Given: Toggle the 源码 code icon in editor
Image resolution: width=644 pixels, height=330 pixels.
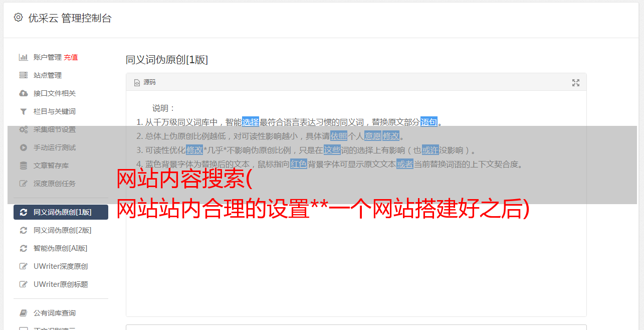Looking at the screenshot, I should tap(137, 83).
